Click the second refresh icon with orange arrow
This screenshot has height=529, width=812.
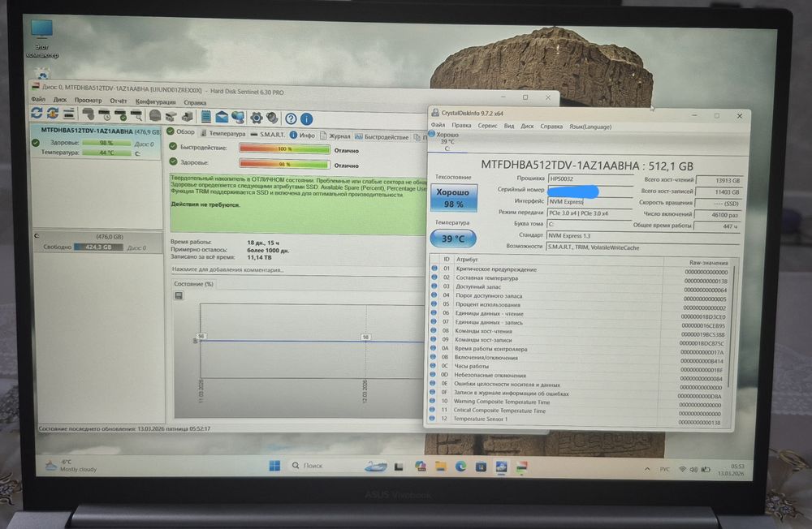53,114
